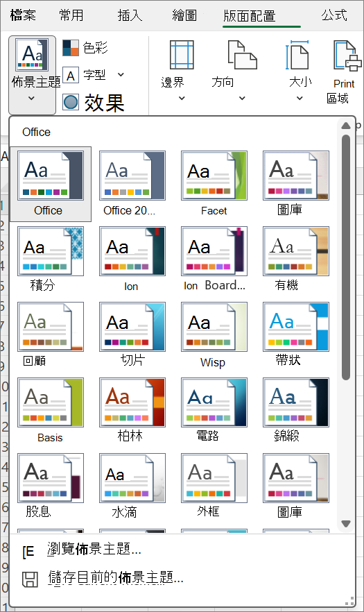This screenshot has width=364, height=612.
Task: Apply the Basis theme
Action: click(51, 411)
